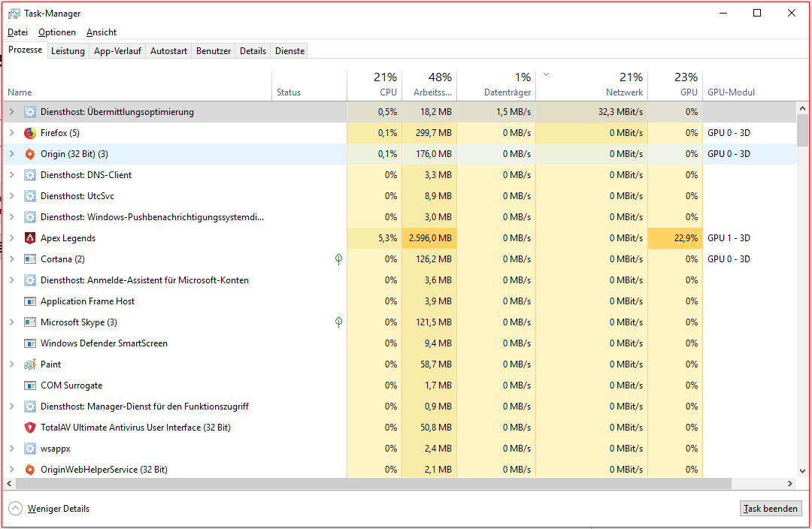Click the vertical scrollbar down arrow

[803, 471]
